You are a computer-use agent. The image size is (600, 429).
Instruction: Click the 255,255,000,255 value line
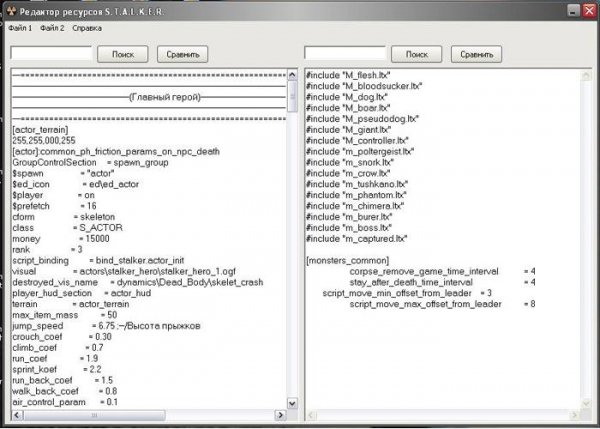(x=44, y=140)
